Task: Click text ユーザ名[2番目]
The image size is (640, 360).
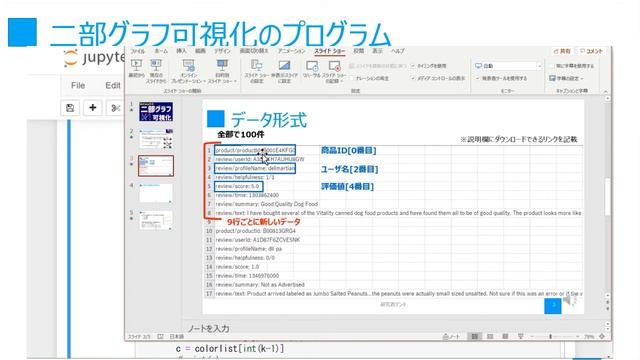Action: point(349,169)
